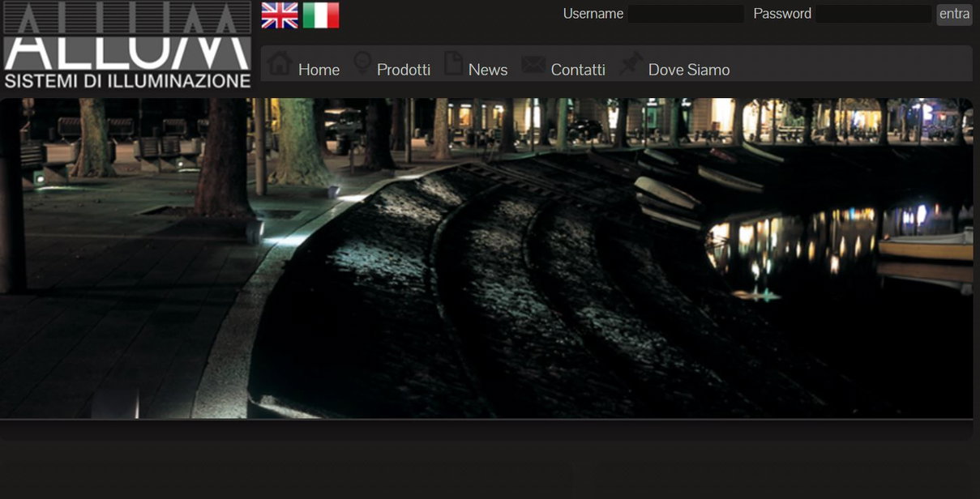Click the Password label text
This screenshot has height=499, width=980.
coord(782,14)
